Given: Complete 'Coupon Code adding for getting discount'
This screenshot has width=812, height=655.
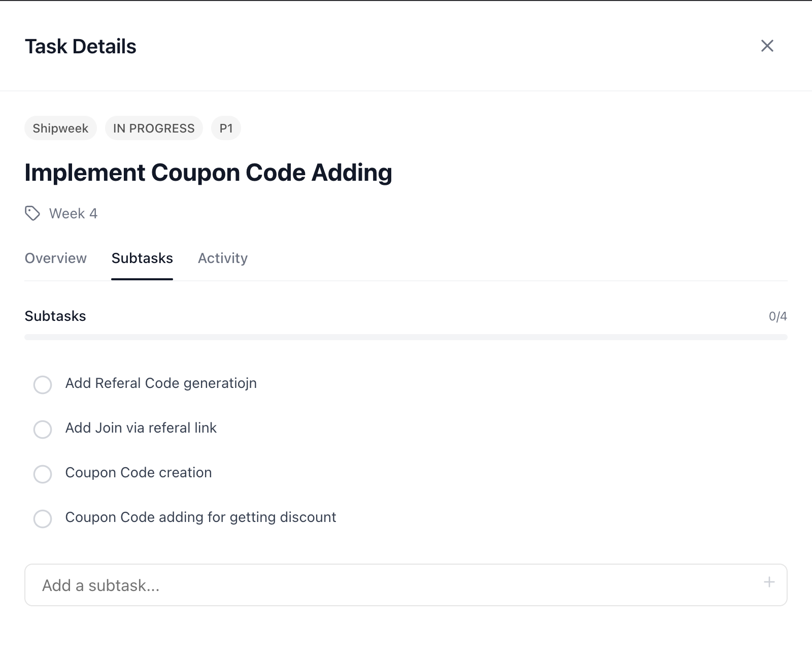Looking at the screenshot, I should [x=43, y=519].
